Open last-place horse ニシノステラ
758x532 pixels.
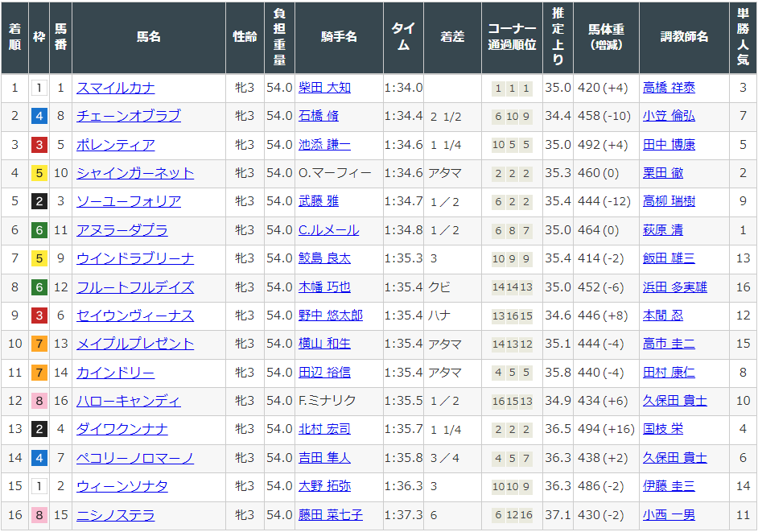[x=116, y=515]
